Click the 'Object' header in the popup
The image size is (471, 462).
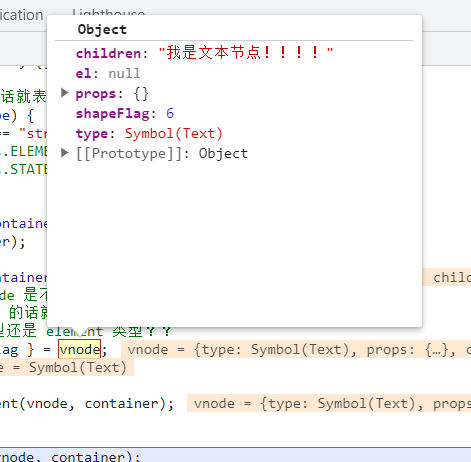tap(102, 29)
